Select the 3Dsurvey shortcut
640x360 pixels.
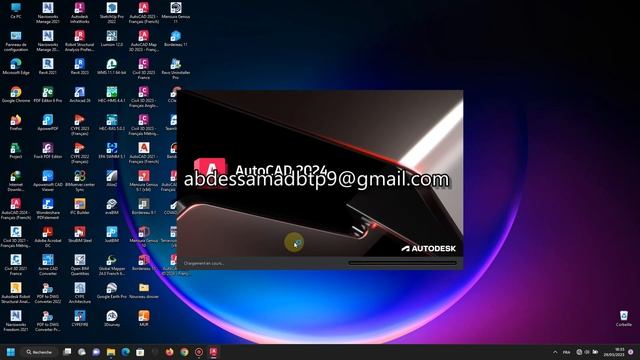coord(111,318)
